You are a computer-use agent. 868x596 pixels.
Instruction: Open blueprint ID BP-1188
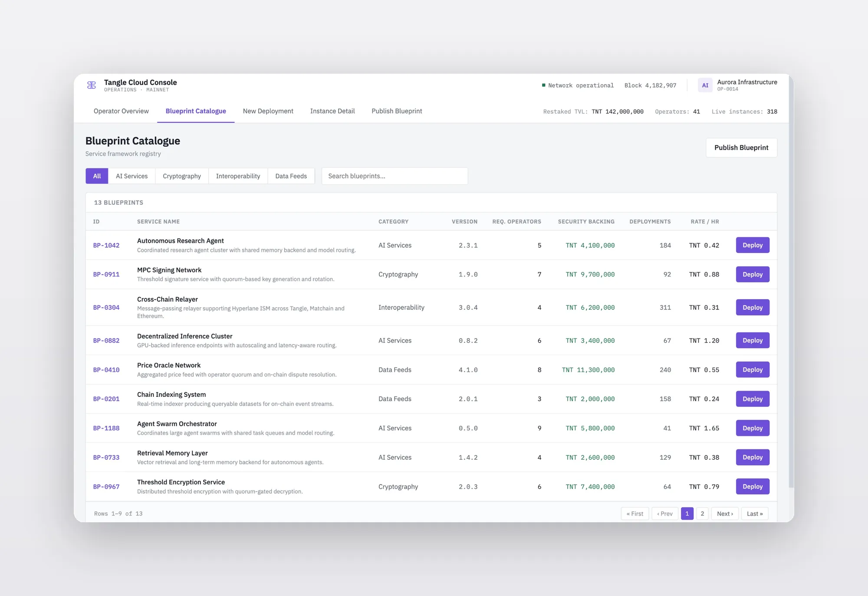[106, 428]
